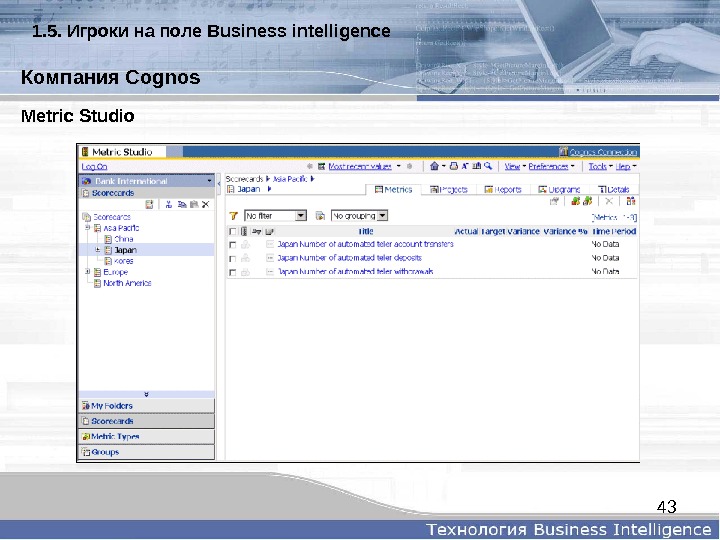720x540 pixels.
Task: Click the new scorecard icon in left toolbar
Action: (x=149, y=205)
